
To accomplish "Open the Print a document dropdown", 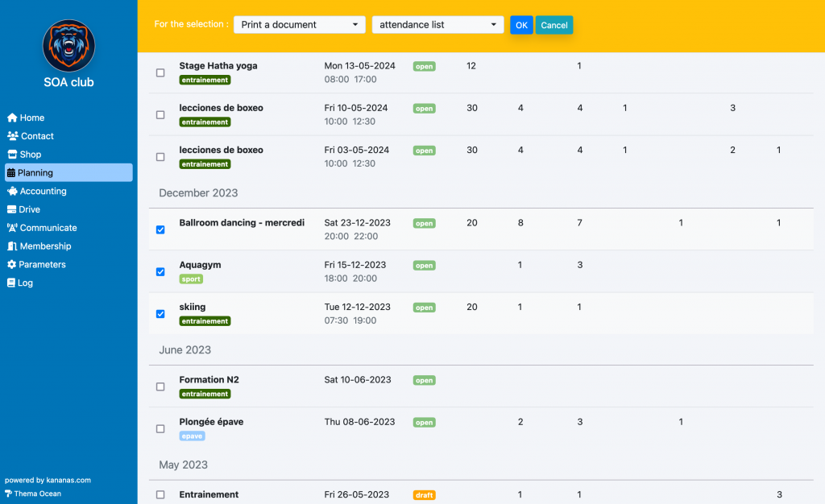I will (x=299, y=25).
